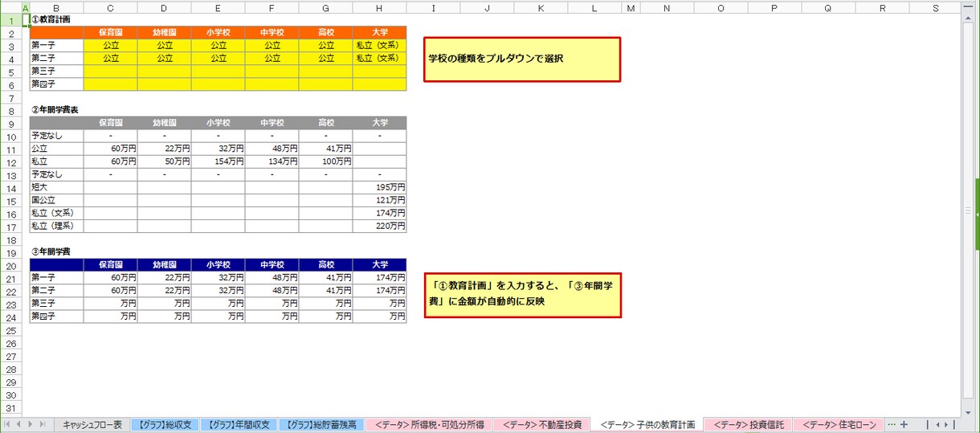Viewport: 980px width, 433px height.
Task: Select 私立 小学校 154万円 cell
Action: click(218, 161)
